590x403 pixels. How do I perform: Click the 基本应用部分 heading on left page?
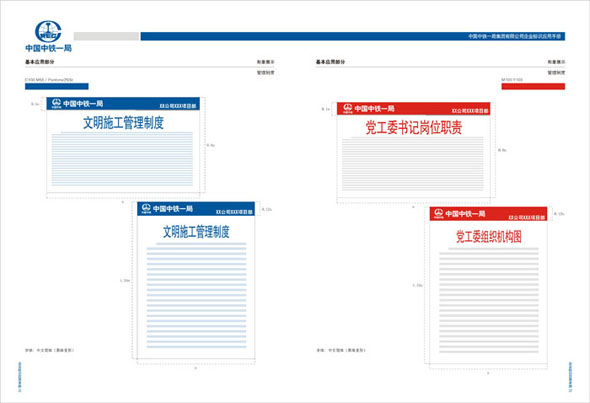(40, 62)
